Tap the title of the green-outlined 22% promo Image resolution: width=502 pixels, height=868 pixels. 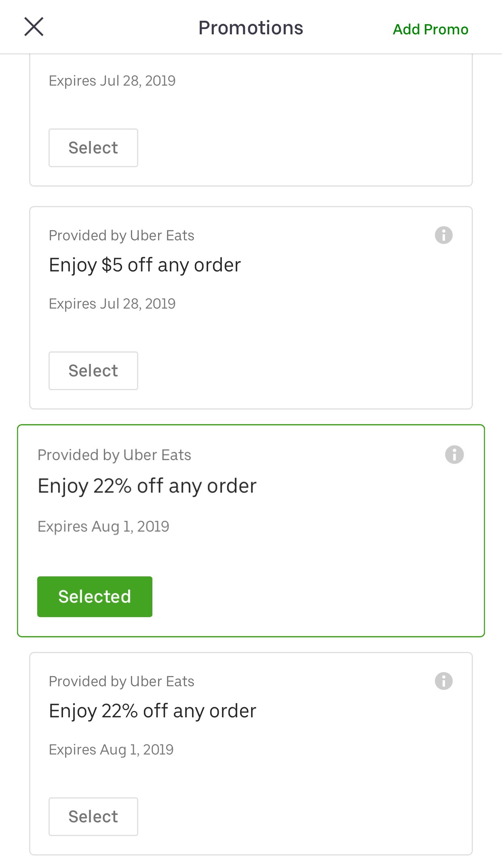[x=147, y=486]
